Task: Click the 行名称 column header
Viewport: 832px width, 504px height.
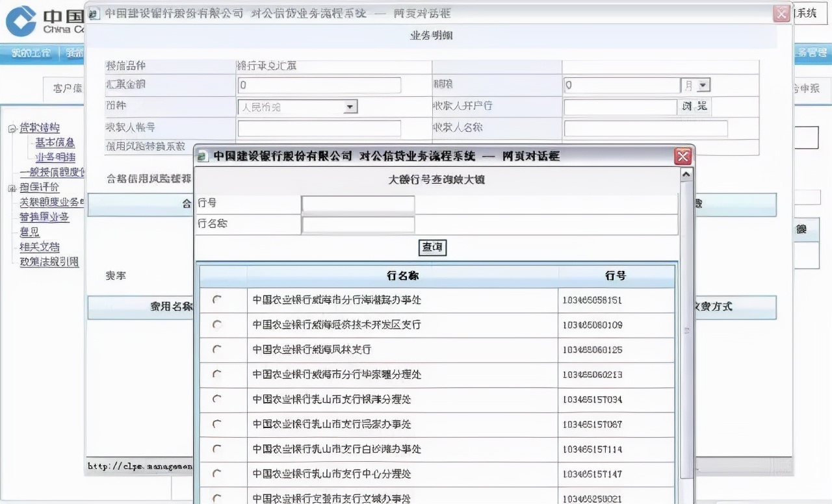Action: (402, 276)
